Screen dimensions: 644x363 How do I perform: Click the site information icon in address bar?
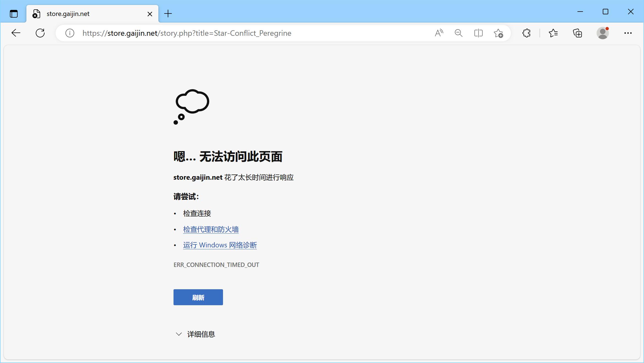click(x=69, y=33)
